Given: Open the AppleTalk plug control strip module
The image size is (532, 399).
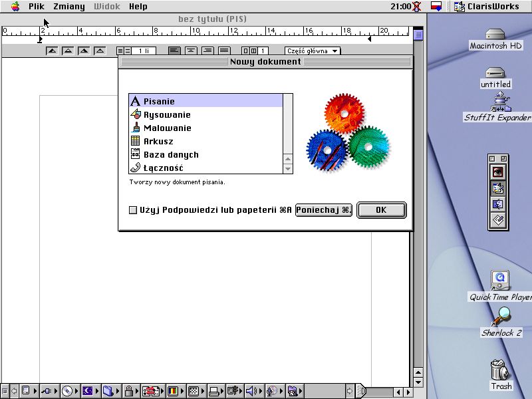Looking at the screenshot, I should [x=49, y=391].
